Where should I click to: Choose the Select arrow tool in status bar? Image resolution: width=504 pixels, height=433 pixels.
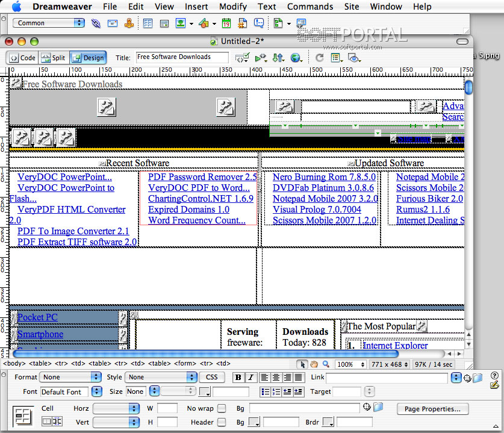[302, 364]
